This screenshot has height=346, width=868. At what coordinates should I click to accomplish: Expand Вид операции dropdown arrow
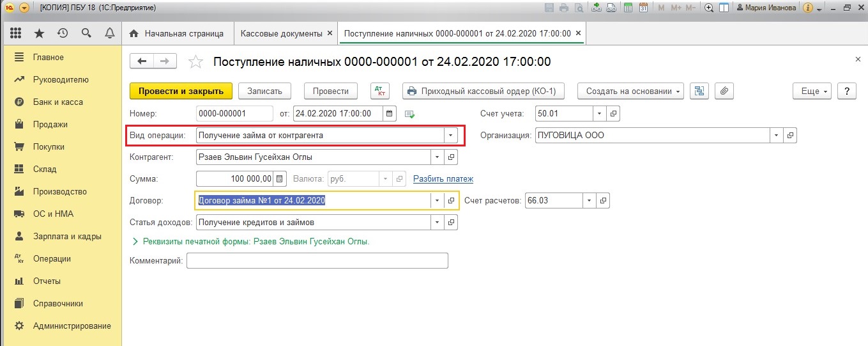[451, 135]
